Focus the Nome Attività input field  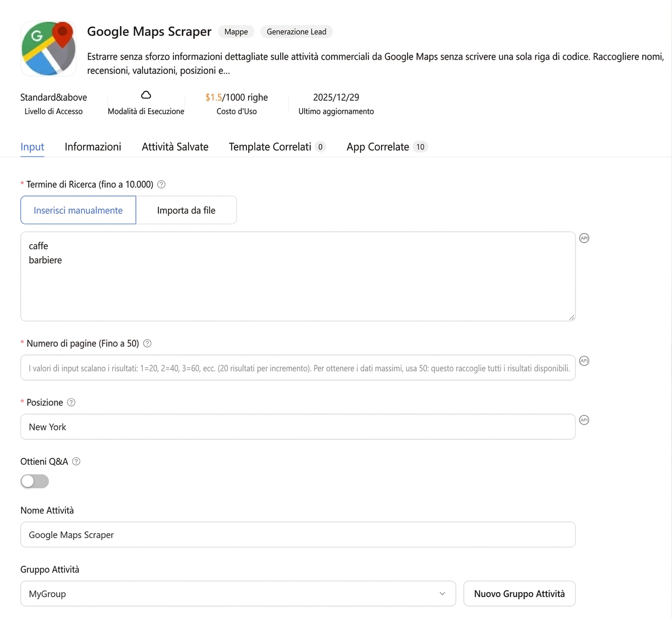point(298,535)
